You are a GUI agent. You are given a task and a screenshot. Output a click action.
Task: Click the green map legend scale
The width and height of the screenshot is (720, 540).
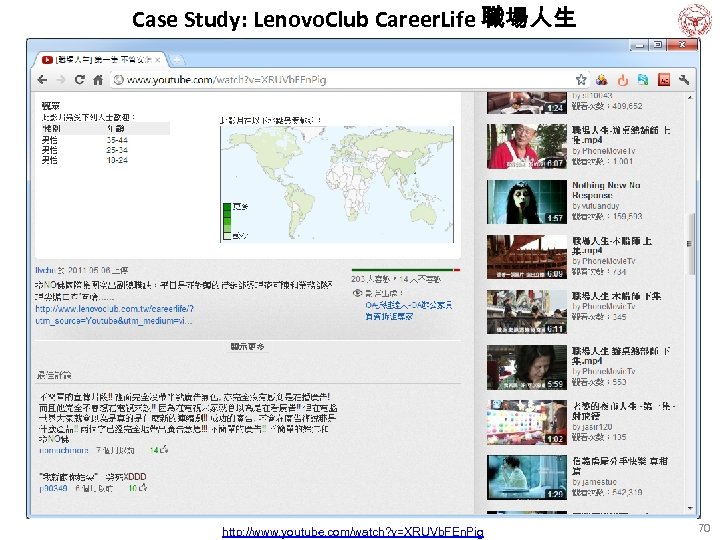[227, 221]
